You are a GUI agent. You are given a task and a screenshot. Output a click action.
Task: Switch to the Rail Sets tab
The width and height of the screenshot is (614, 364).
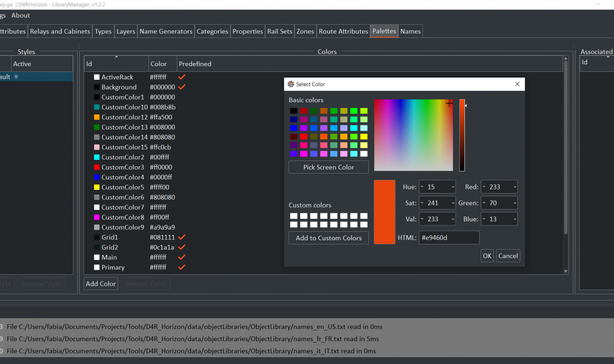(280, 31)
